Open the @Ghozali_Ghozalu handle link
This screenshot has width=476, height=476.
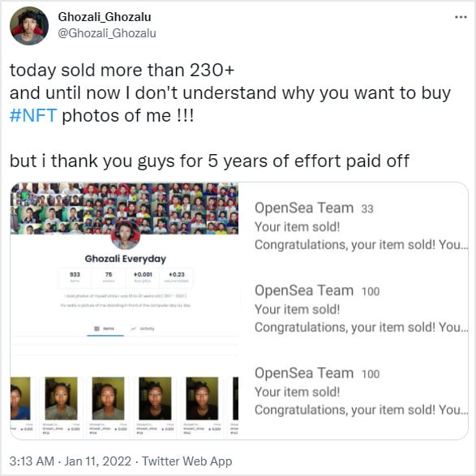click(107, 33)
